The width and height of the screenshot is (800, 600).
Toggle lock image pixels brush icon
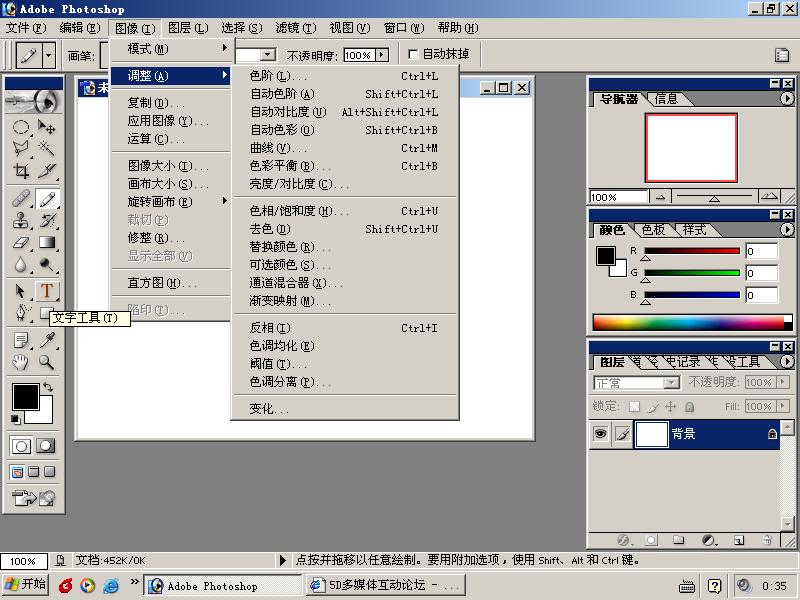(x=653, y=407)
